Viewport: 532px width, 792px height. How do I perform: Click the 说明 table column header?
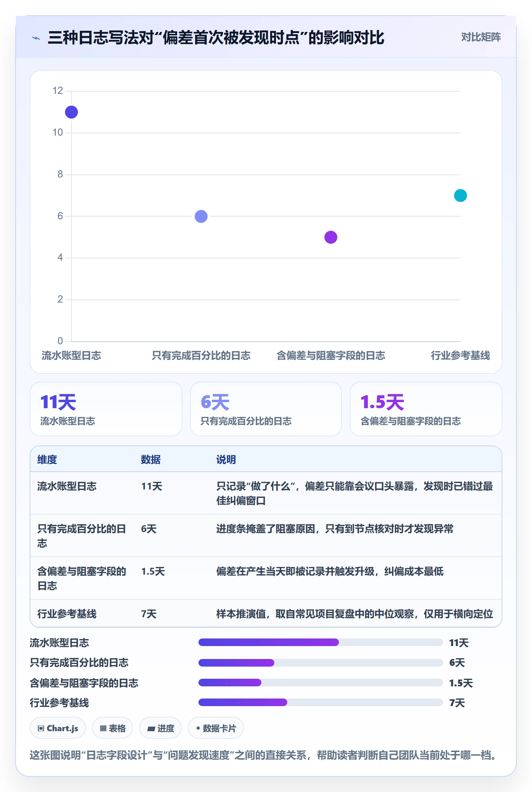[x=226, y=459]
